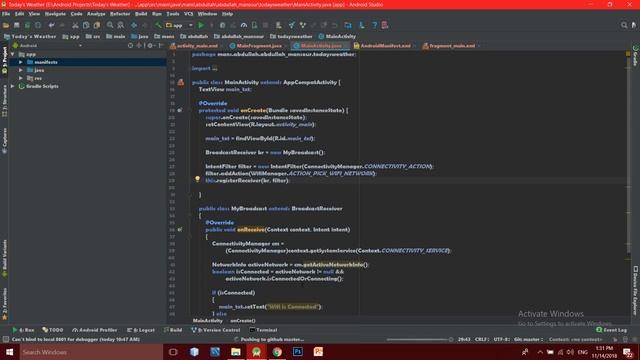Click the UTF-8 encoding status entry

pyautogui.click(x=502, y=339)
